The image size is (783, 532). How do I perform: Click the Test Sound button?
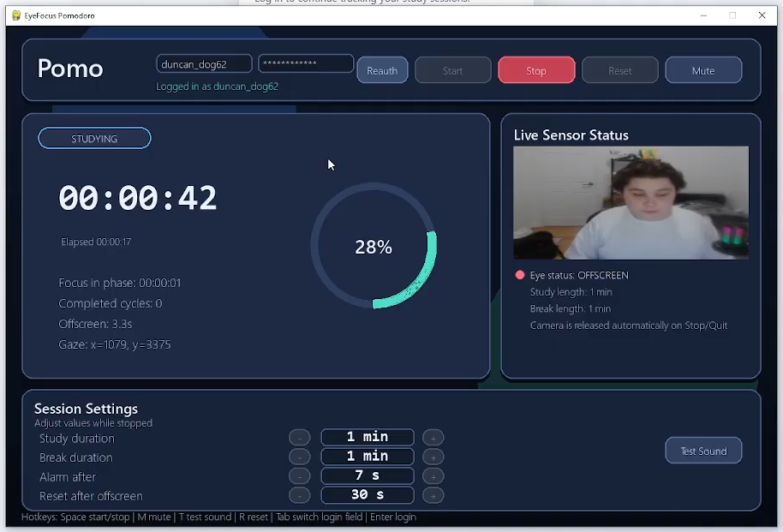point(703,451)
